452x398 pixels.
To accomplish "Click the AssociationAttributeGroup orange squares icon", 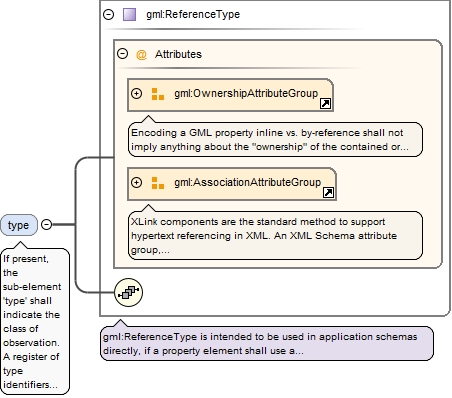I will coord(158,183).
